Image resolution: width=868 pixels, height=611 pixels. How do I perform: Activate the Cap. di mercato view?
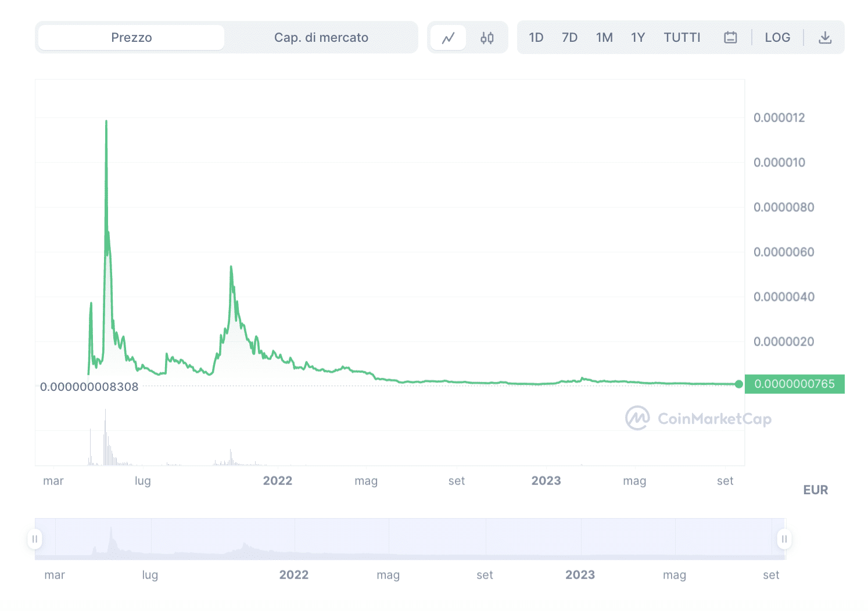321,37
